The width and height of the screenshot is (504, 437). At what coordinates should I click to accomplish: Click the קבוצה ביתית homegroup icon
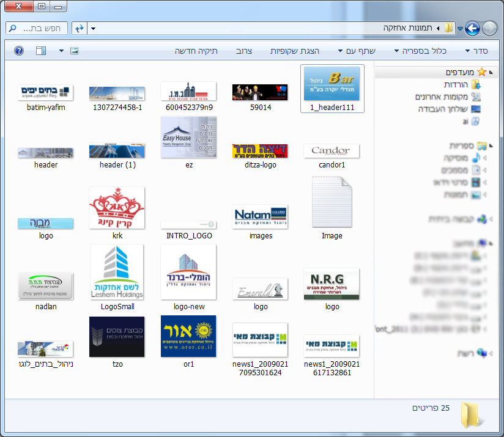(x=482, y=219)
